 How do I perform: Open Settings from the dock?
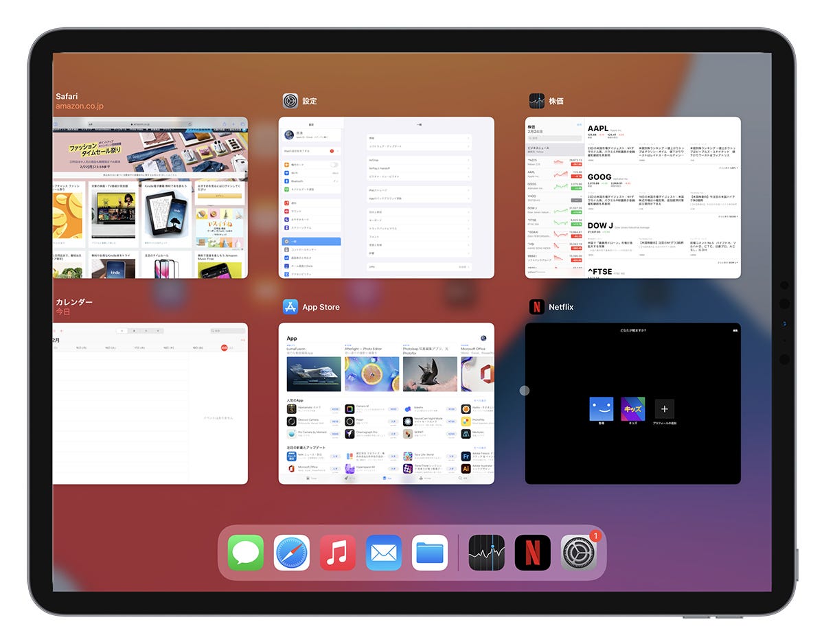[x=579, y=553]
